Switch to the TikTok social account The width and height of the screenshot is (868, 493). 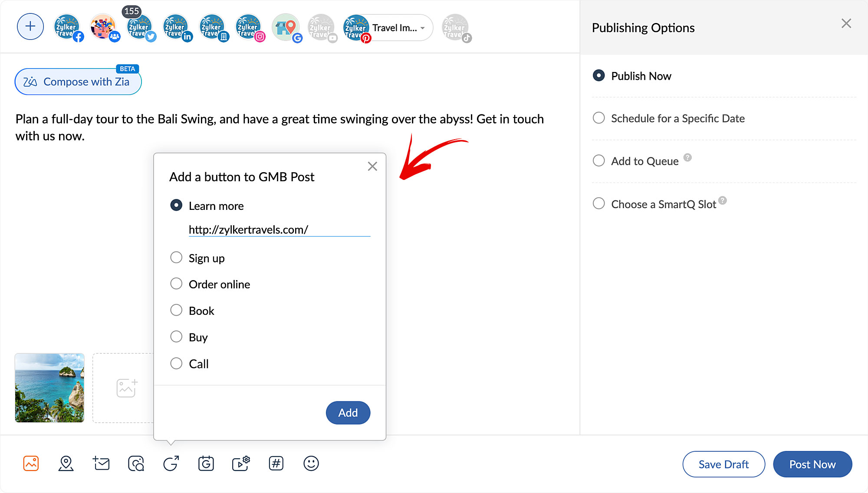pos(454,27)
